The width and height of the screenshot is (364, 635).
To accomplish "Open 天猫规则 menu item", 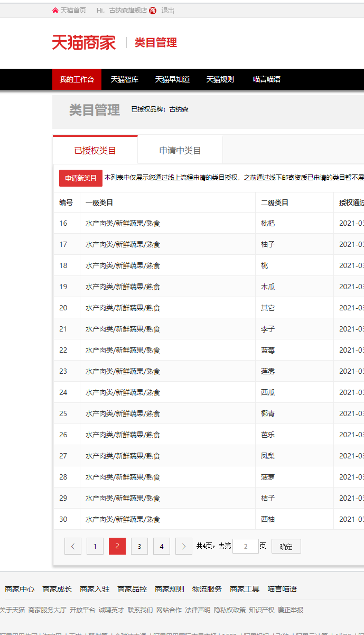I will 220,79.
